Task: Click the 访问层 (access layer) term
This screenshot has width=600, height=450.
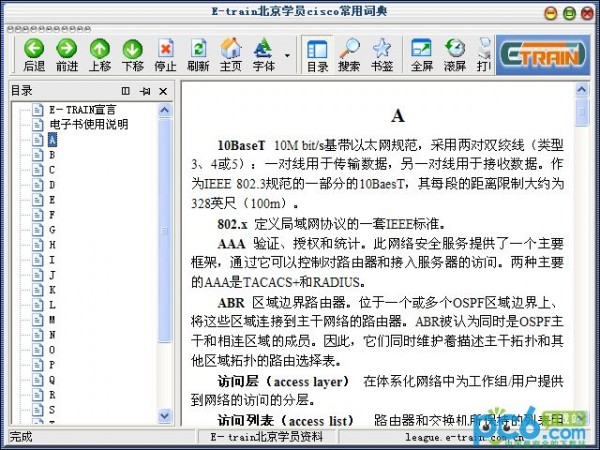Action: point(283,382)
